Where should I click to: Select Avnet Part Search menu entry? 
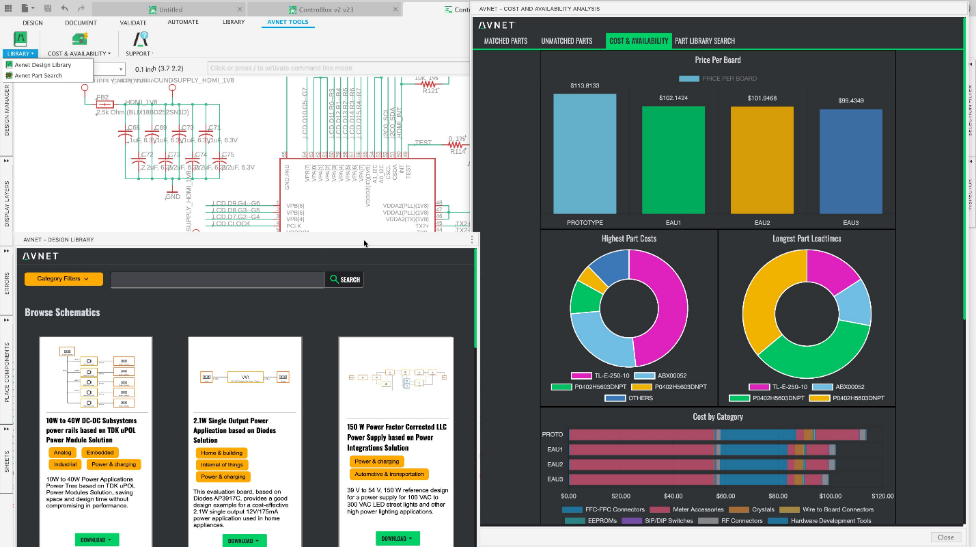tap(39, 75)
